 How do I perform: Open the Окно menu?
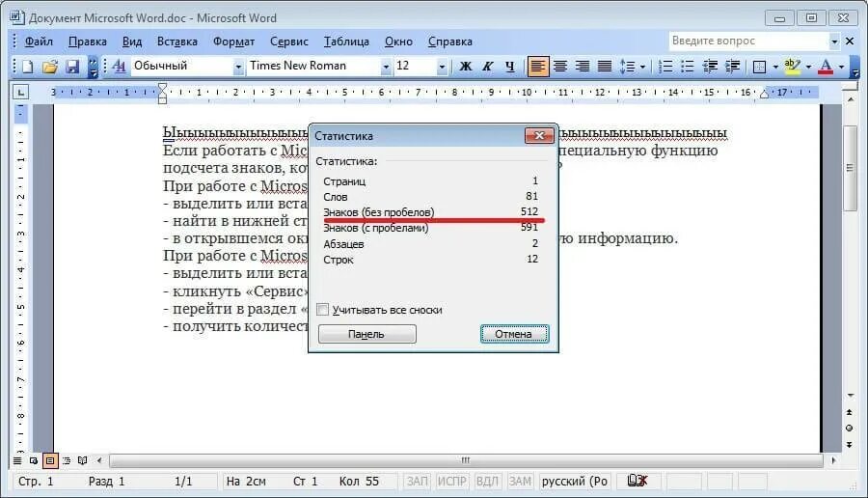coord(398,41)
